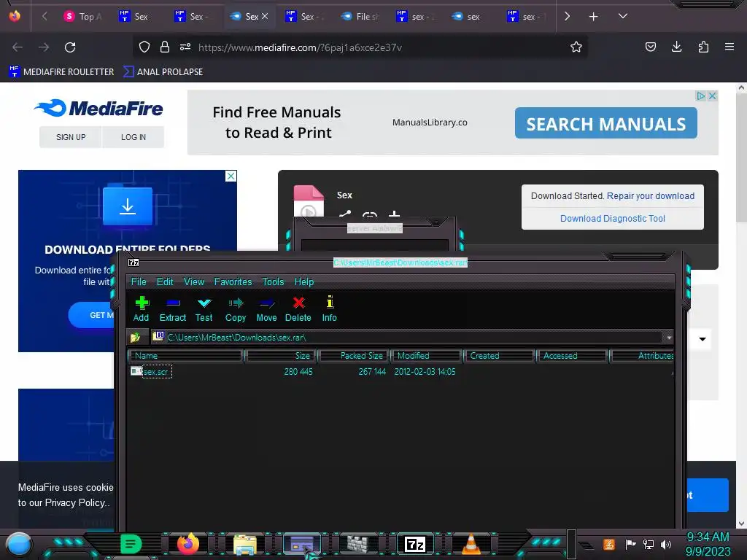Open the ANAL PROLAPSE bookmark
The width and height of the screenshot is (747, 560).
(163, 72)
